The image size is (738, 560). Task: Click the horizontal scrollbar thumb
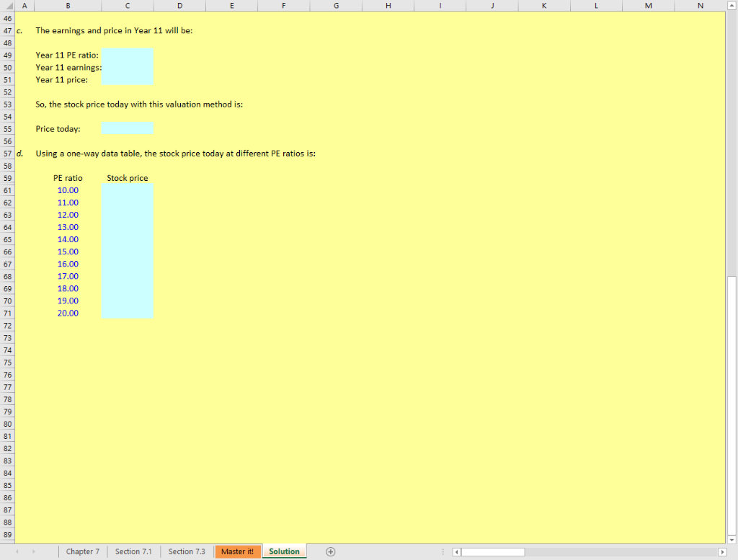click(493, 551)
